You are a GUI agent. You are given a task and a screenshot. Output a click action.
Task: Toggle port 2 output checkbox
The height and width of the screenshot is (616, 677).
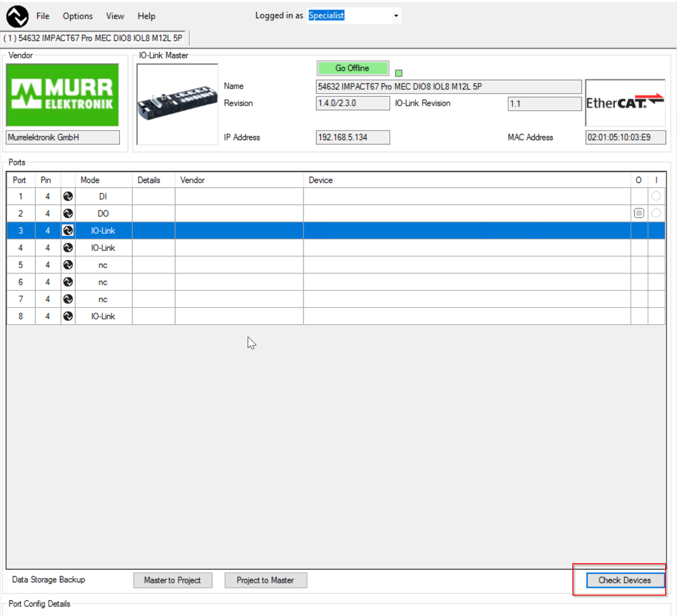point(639,213)
